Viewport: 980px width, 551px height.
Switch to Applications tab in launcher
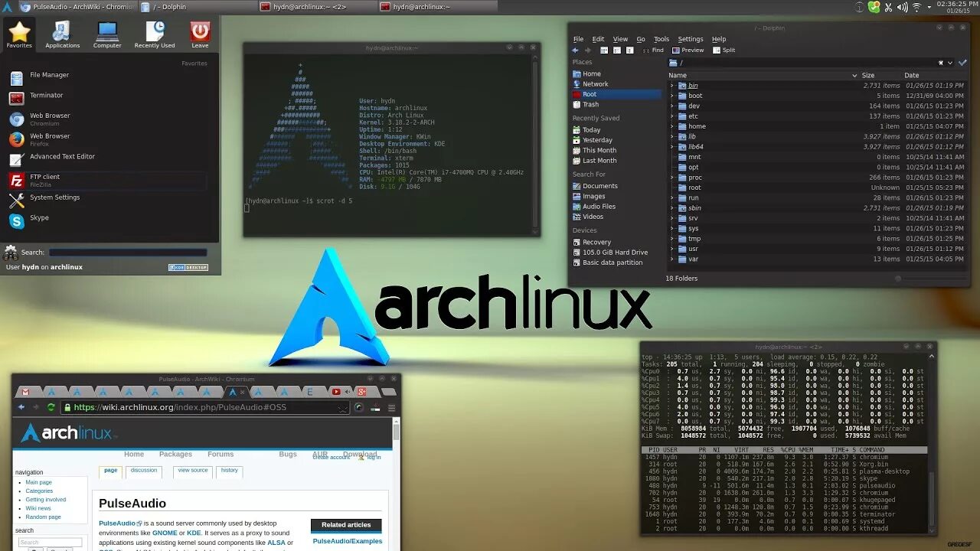click(62, 35)
